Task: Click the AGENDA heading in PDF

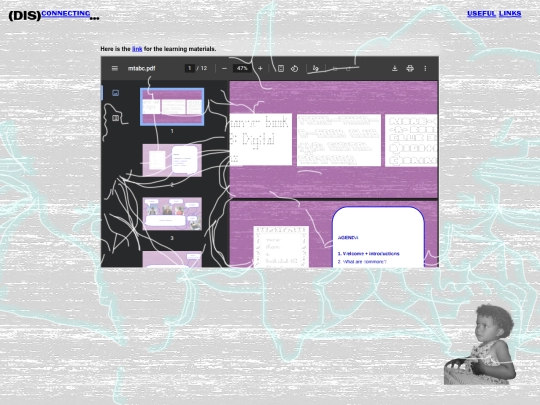Action: (x=348, y=238)
